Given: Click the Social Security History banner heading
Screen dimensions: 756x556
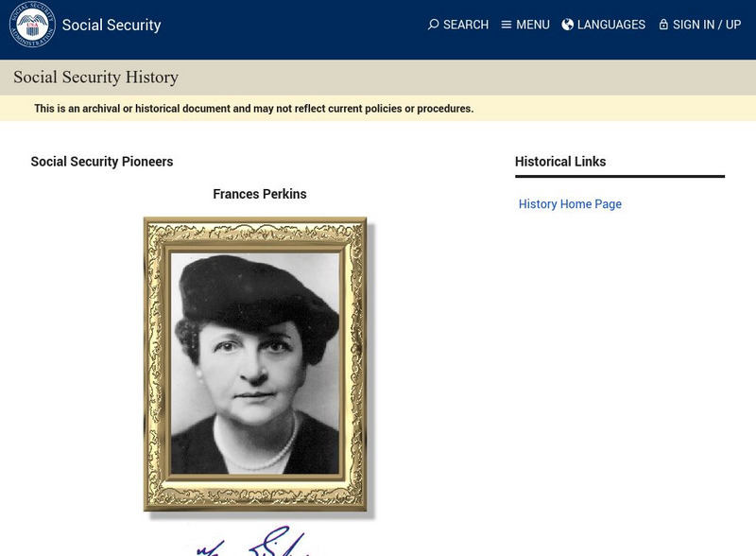Looking at the screenshot, I should click(x=95, y=78).
